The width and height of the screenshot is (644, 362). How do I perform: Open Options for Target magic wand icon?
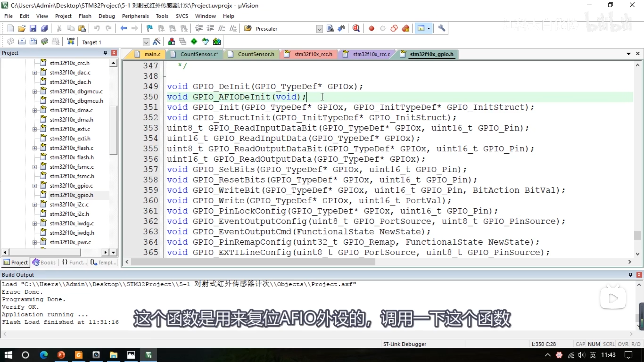coord(156,41)
